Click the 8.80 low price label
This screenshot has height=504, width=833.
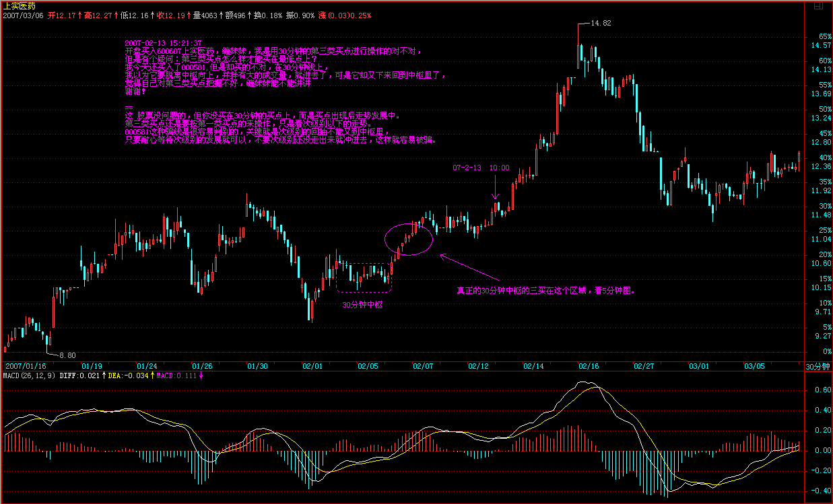67,355
